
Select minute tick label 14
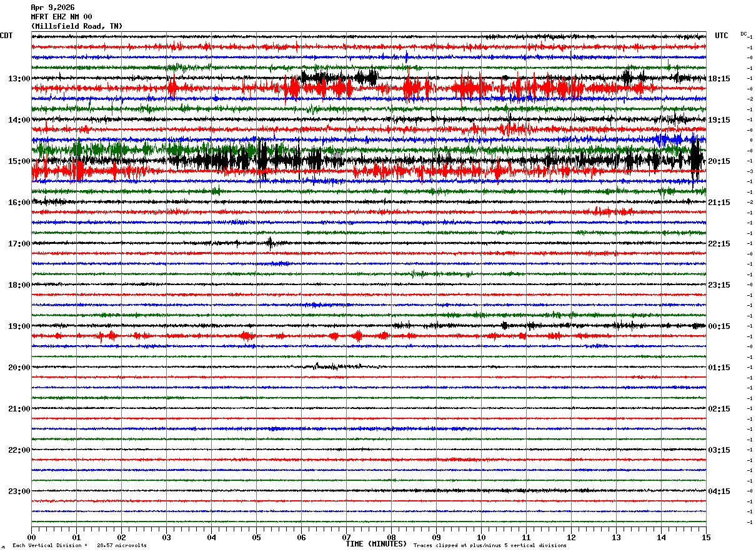pyautogui.click(x=661, y=537)
